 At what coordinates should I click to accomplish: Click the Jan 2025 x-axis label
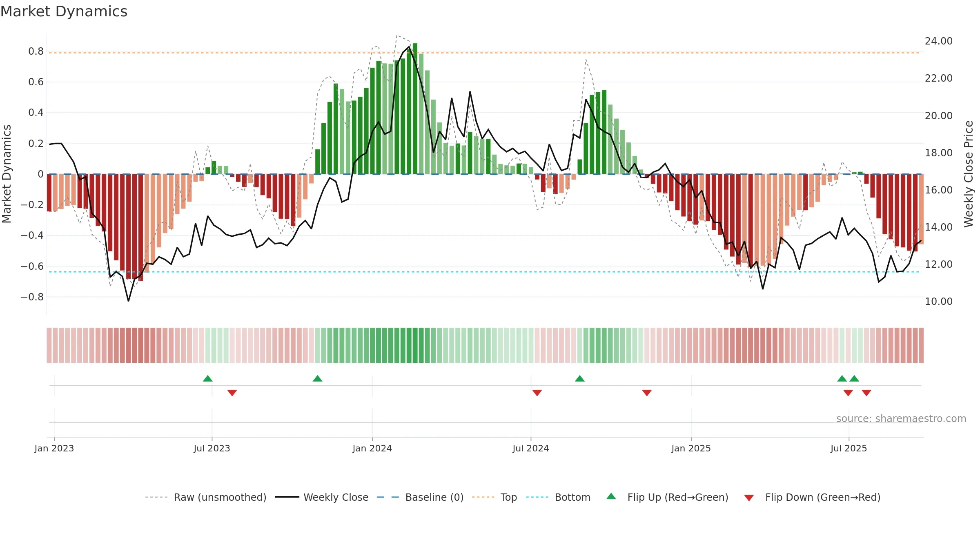(691, 448)
